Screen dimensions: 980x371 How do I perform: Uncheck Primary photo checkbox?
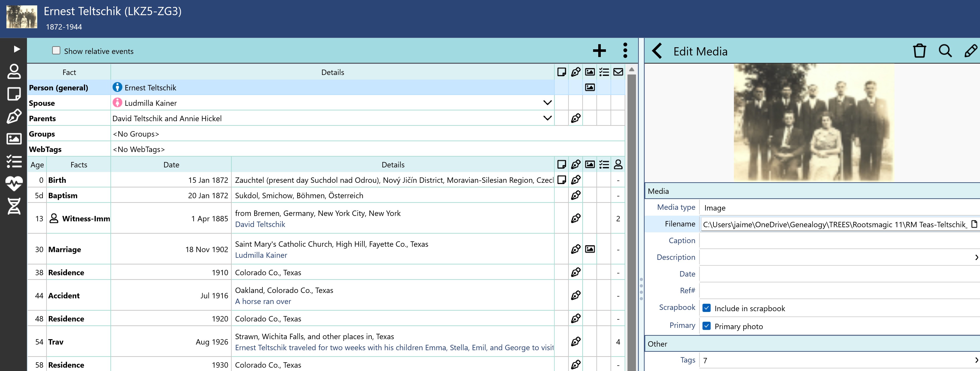pos(707,326)
